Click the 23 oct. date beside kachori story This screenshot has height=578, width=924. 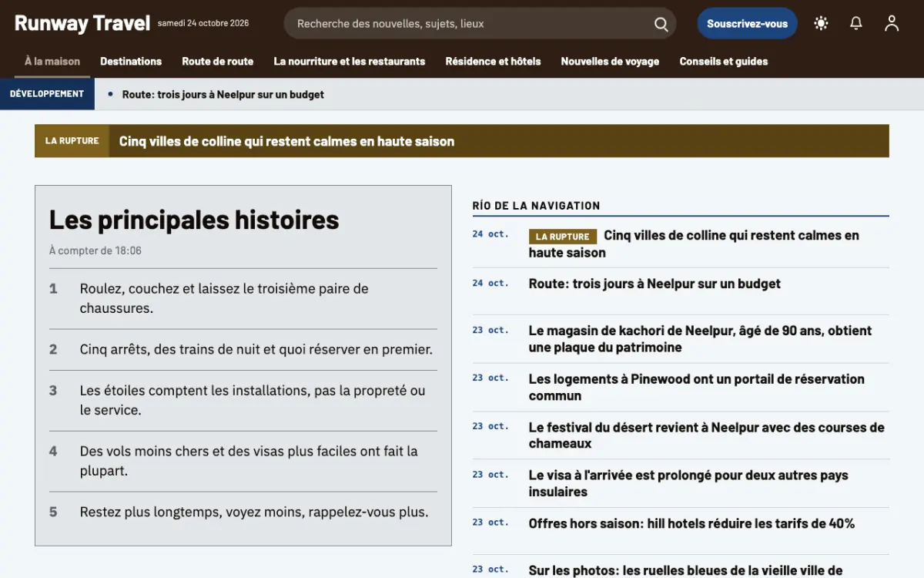point(490,330)
